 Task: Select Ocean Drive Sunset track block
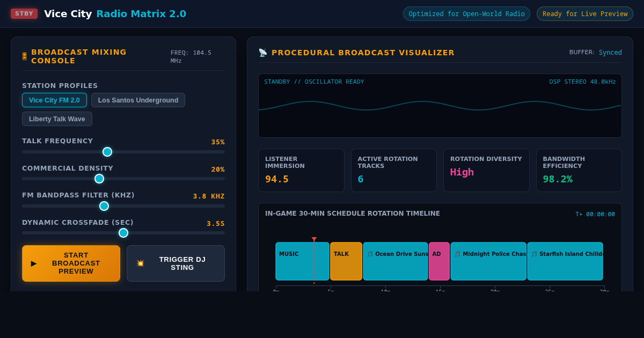coord(396,261)
